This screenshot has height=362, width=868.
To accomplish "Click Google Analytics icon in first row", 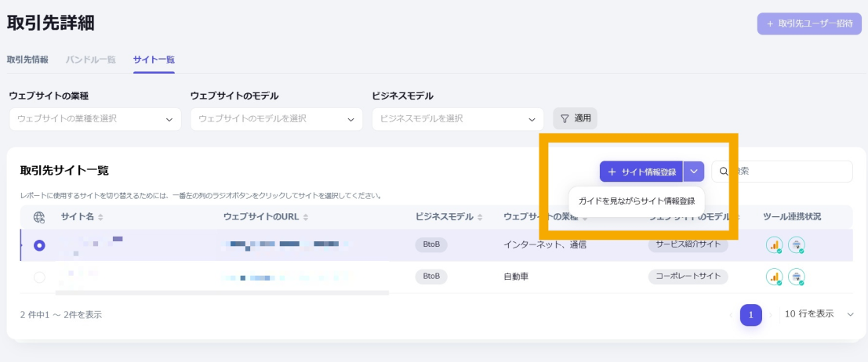I will pyautogui.click(x=775, y=245).
